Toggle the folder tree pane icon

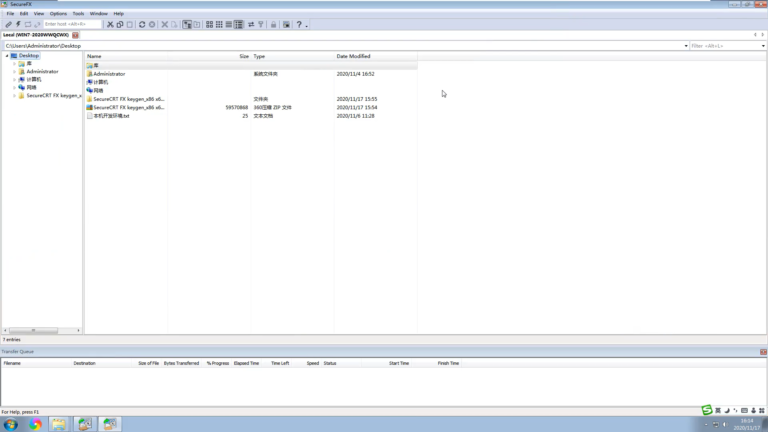[187, 24]
